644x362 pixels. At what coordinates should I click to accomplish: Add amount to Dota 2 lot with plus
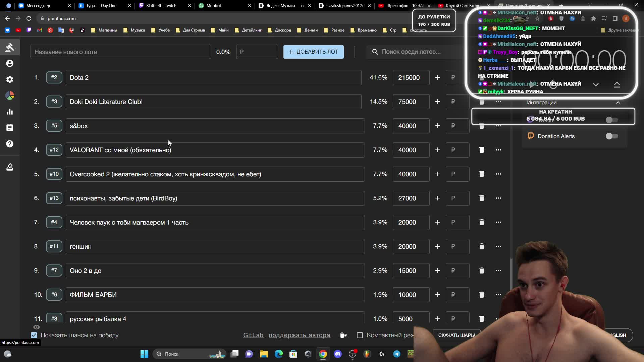437,77
